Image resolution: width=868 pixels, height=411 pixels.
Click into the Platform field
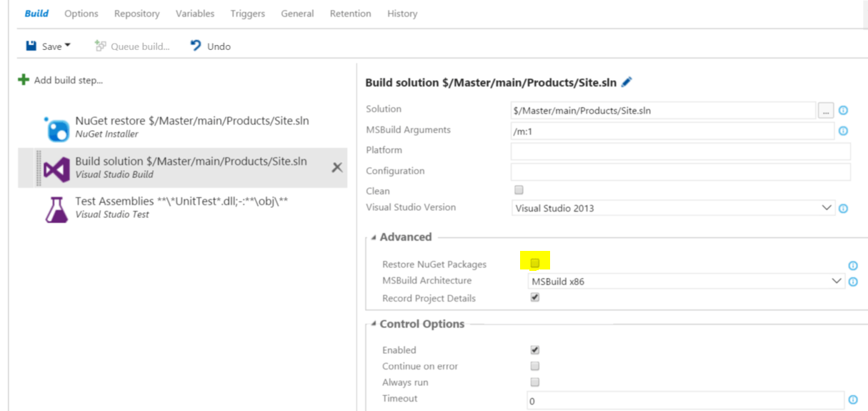(680, 152)
